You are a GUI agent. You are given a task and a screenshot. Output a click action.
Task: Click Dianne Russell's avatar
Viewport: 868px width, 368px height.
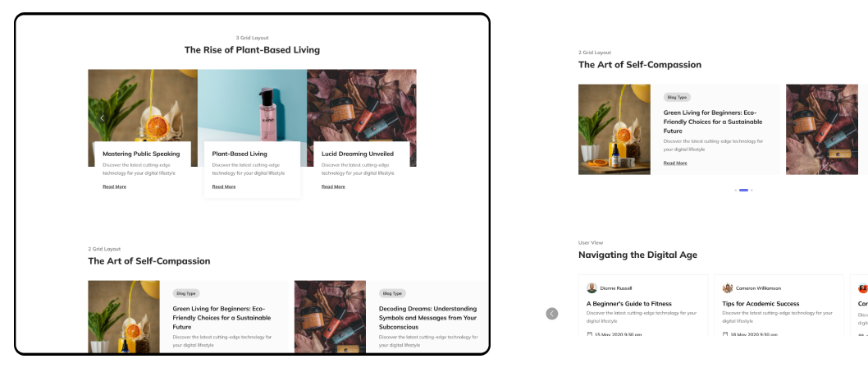click(x=592, y=288)
